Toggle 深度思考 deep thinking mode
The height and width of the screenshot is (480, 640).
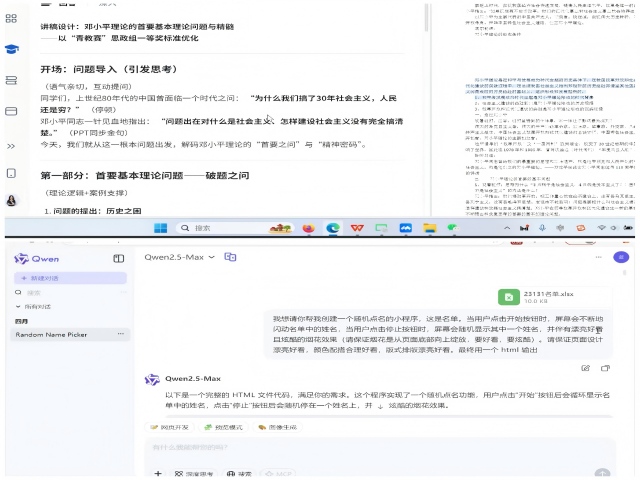click(194, 474)
